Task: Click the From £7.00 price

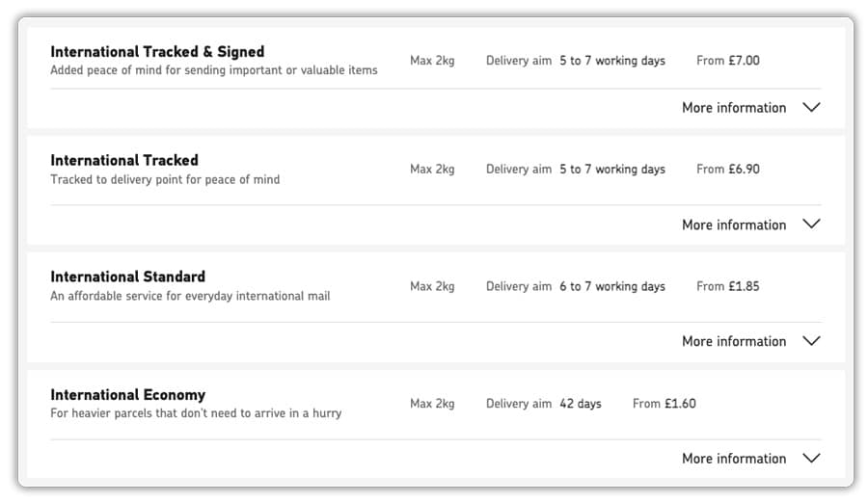Action: pyautogui.click(x=728, y=61)
